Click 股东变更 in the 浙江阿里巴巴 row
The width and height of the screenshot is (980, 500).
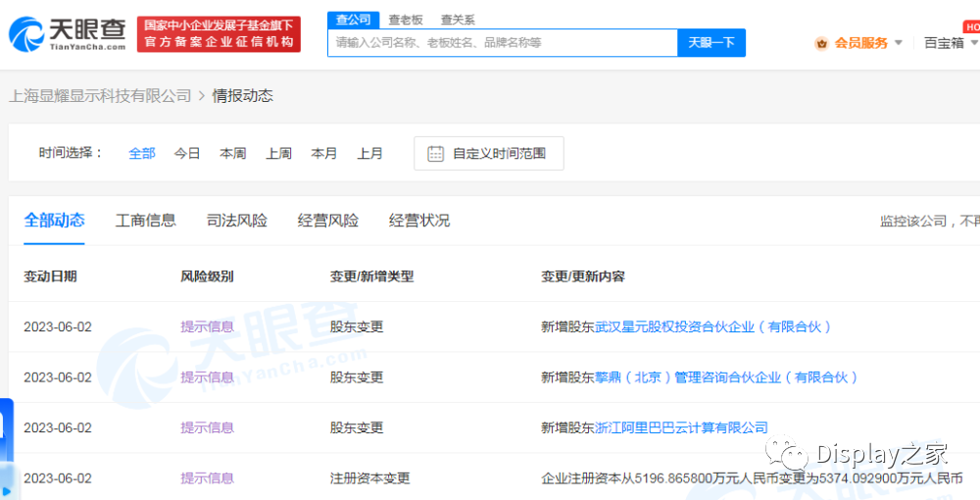click(357, 428)
